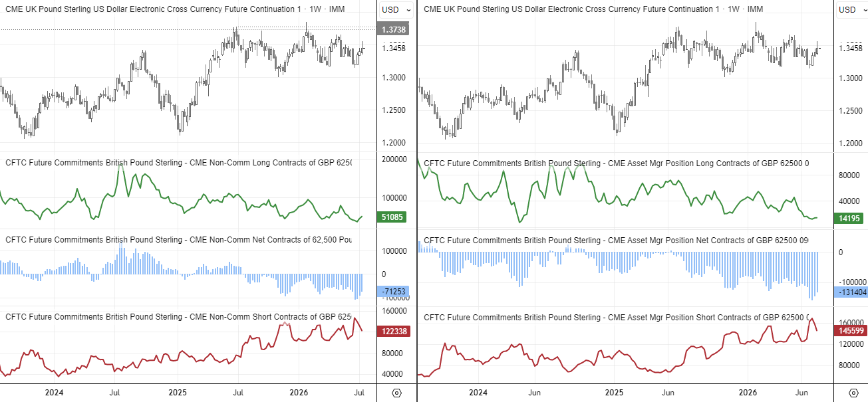Click 2024 on right chart time axis

point(478,393)
